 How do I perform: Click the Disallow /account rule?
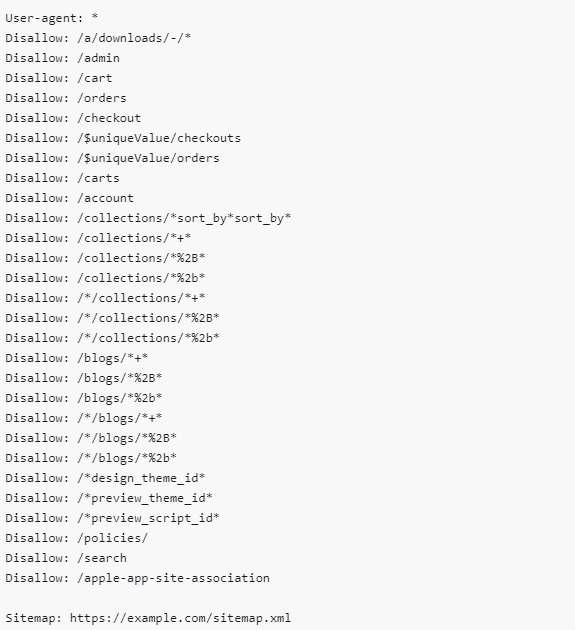coord(70,198)
